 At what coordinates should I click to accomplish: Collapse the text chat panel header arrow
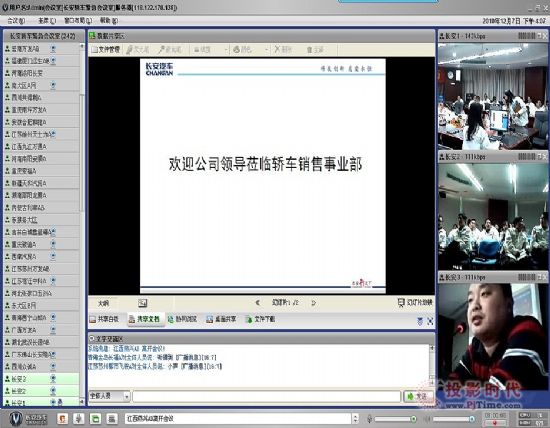coord(92,339)
